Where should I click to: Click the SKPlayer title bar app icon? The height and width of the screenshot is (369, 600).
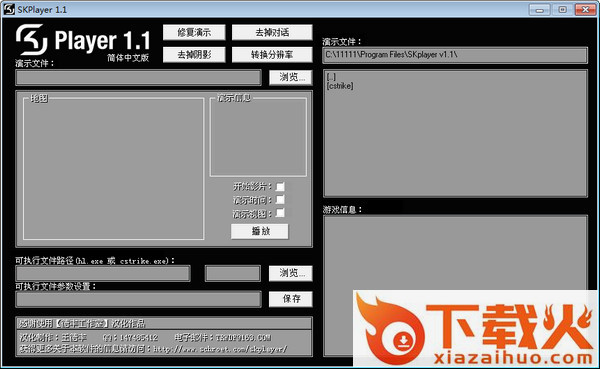(x=9, y=9)
